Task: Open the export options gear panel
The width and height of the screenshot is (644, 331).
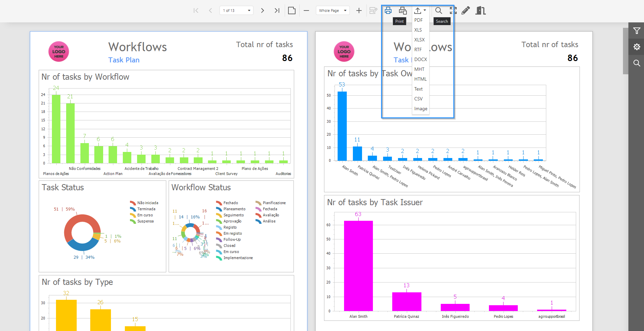Action: pyautogui.click(x=637, y=47)
